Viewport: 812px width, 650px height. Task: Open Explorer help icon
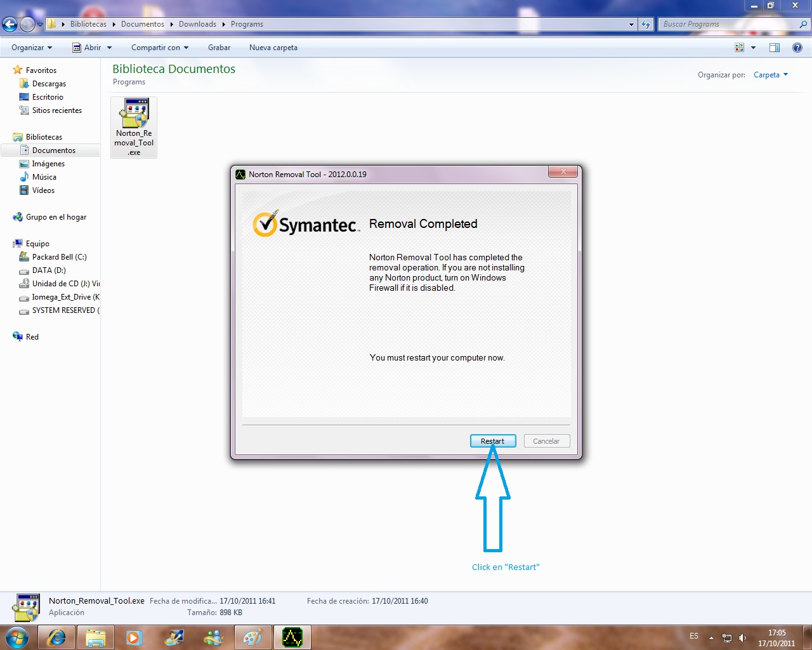click(797, 48)
